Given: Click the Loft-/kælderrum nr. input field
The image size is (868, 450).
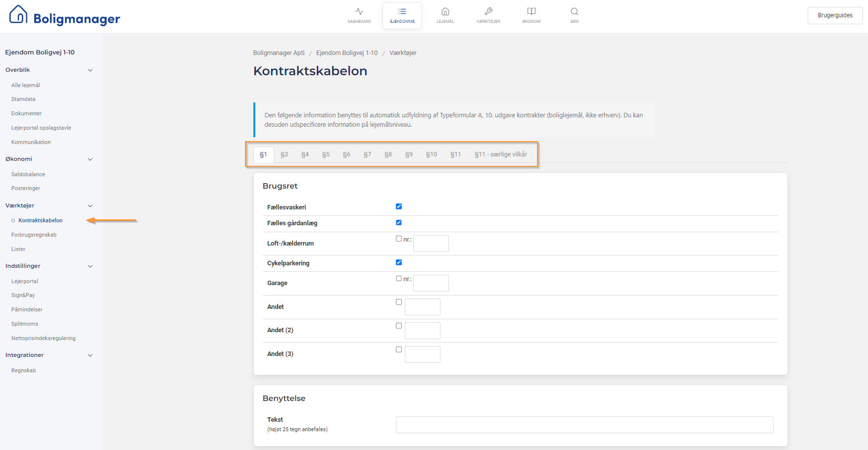Looking at the screenshot, I should click(431, 244).
